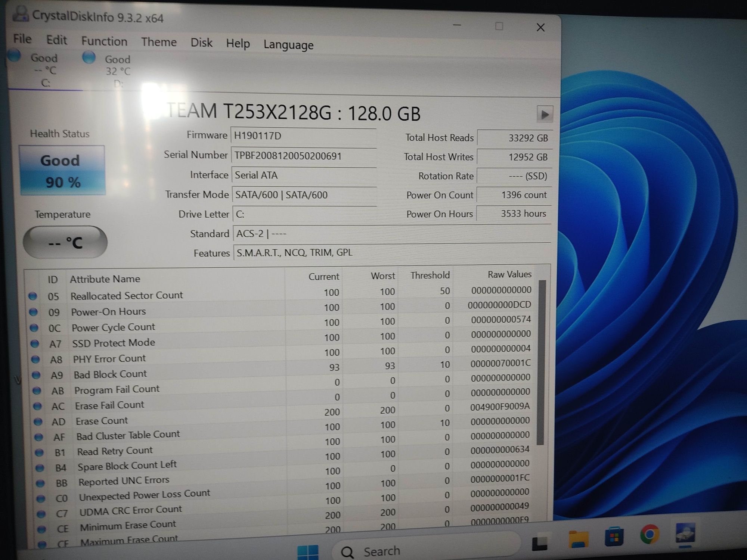The height and width of the screenshot is (560, 747).
Task: Click Rotation Rate value (SSD)
Action: (514, 176)
